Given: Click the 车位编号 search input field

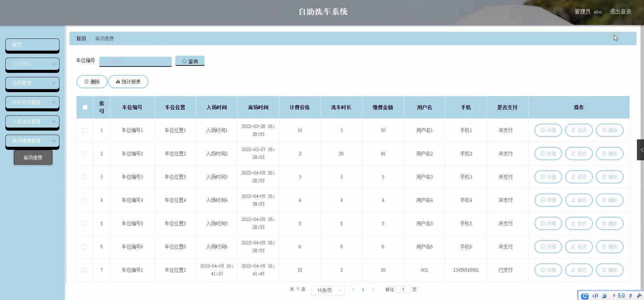Looking at the screenshot, I should (135, 61).
